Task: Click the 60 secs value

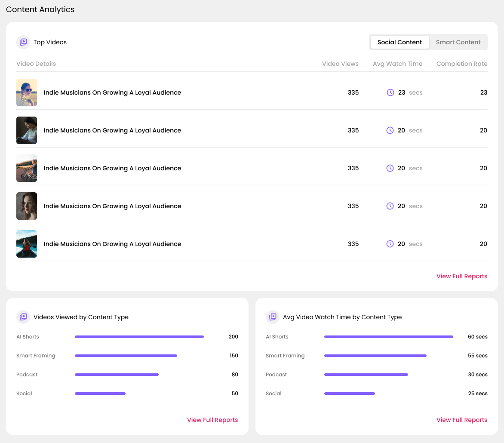Action: point(477,337)
